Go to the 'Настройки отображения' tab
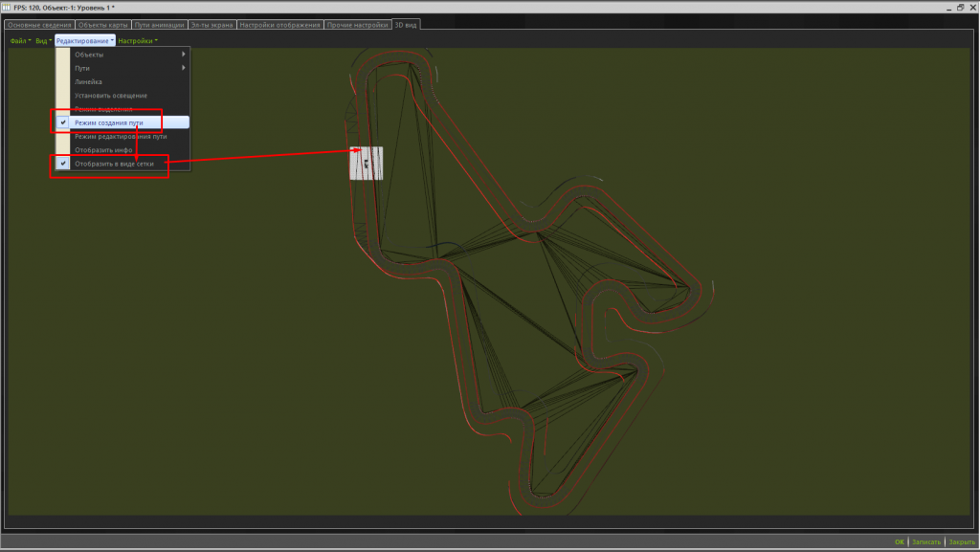The image size is (980, 552). (279, 24)
